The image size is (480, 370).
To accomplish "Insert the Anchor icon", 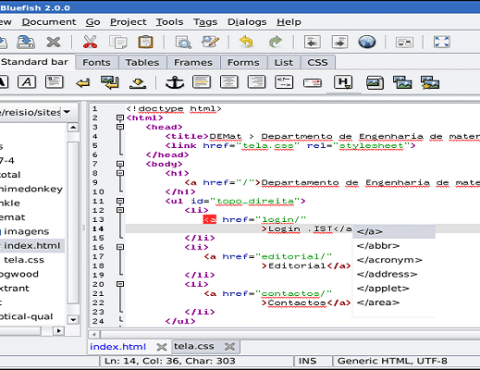I will [175, 82].
